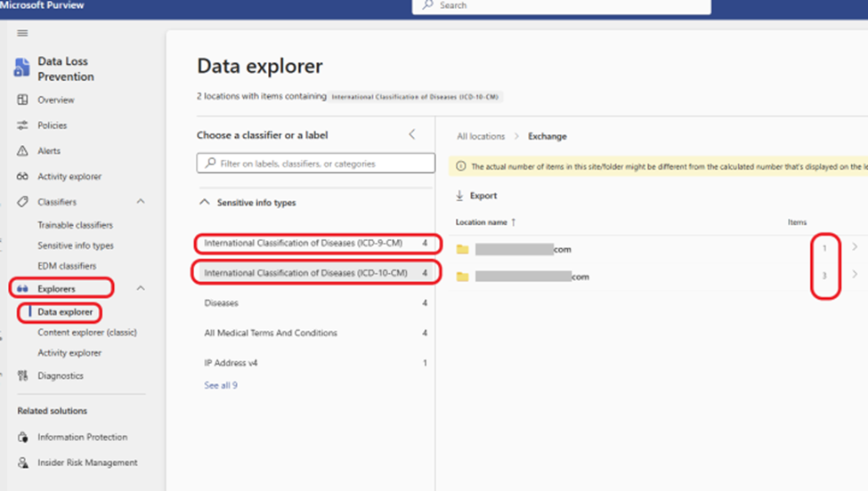Click the info icon in yellow notice banner
The width and height of the screenshot is (868, 491).
460,165
